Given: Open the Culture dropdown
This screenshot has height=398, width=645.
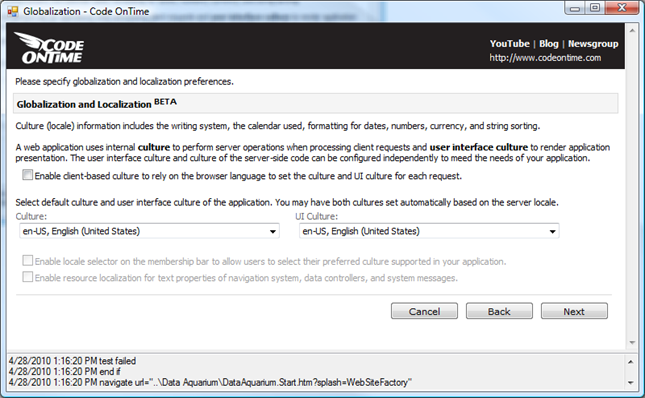Looking at the screenshot, I should coord(149,231).
